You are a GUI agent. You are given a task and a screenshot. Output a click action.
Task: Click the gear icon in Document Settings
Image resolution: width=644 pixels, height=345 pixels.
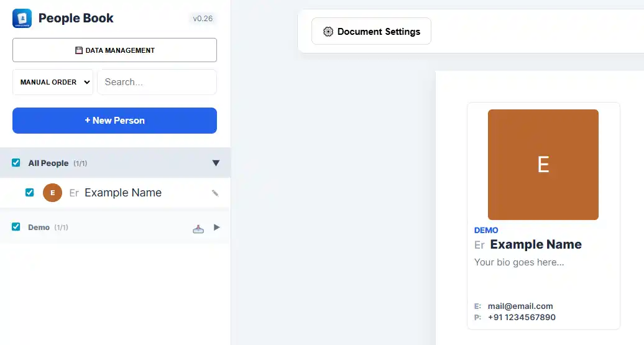tap(328, 32)
